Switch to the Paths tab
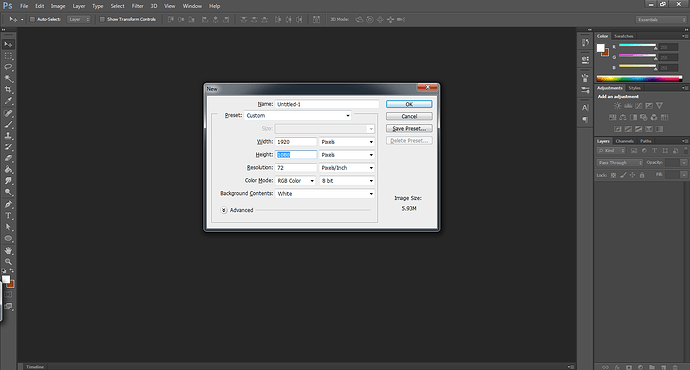 click(x=646, y=141)
